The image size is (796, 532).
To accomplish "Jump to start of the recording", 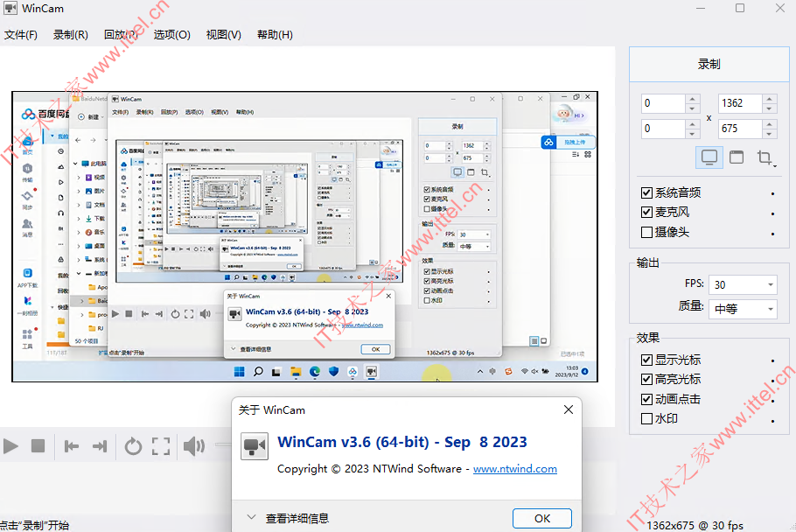I will coord(72,446).
